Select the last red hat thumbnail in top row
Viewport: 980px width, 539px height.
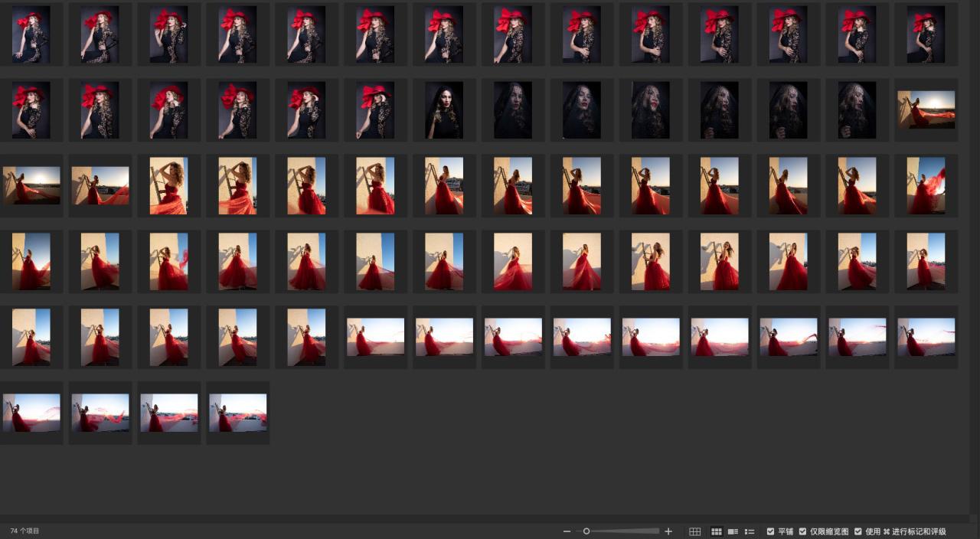926,34
